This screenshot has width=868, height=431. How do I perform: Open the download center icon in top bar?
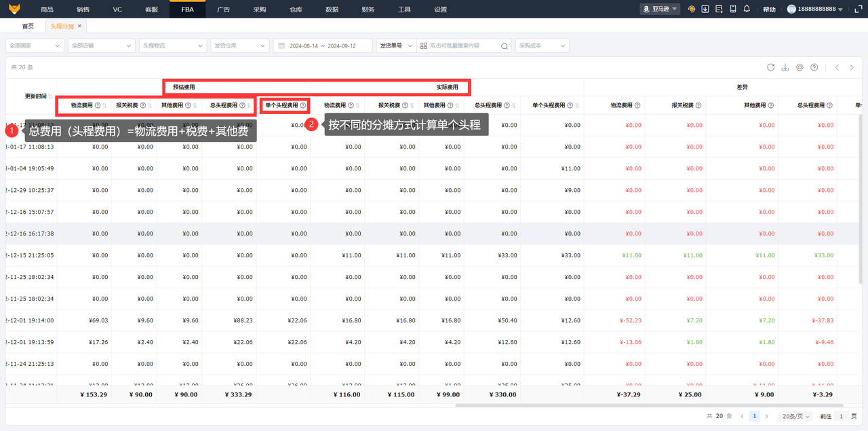(705, 10)
